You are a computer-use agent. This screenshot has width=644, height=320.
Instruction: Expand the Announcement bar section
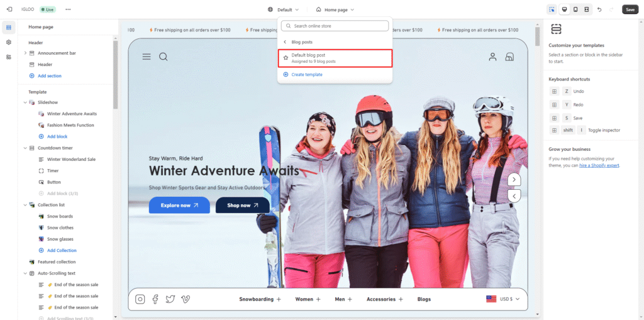click(x=25, y=53)
